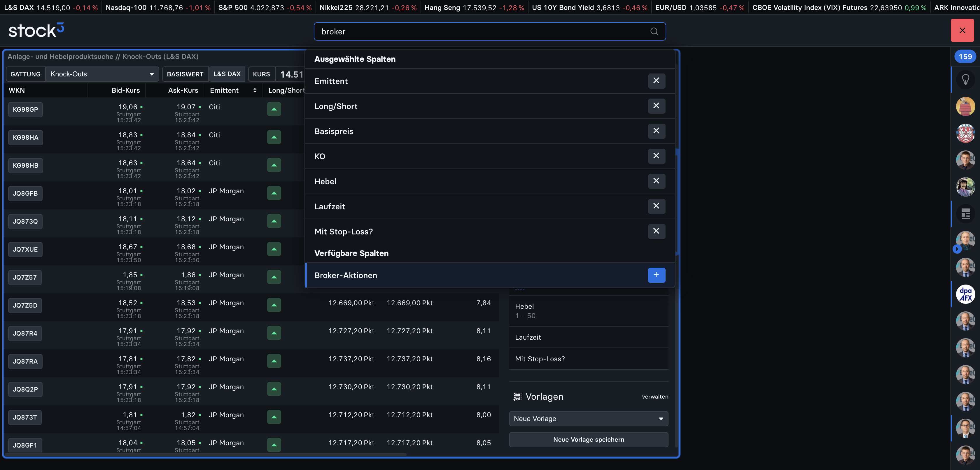Open the lightbulb ideas icon in sidebar
This screenshot has width=980, height=470.
click(x=965, y=80)
